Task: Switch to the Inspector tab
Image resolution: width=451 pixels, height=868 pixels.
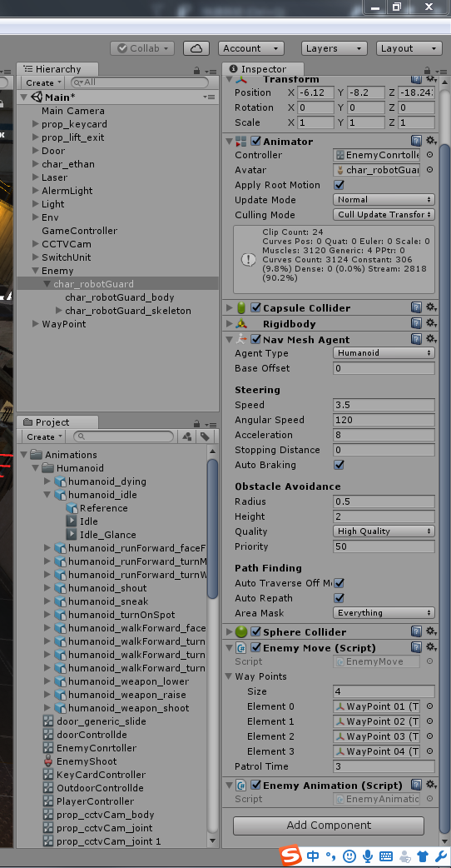Action: point(258,69)
